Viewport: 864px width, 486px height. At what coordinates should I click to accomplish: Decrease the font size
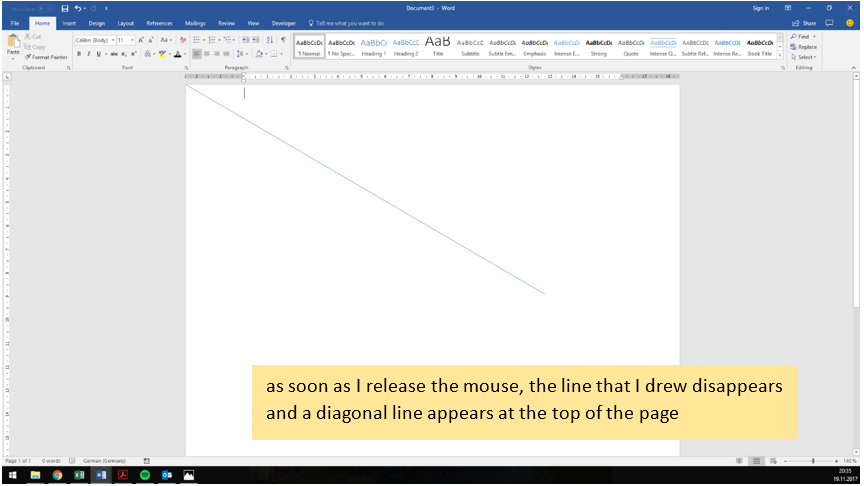(151, 40)
